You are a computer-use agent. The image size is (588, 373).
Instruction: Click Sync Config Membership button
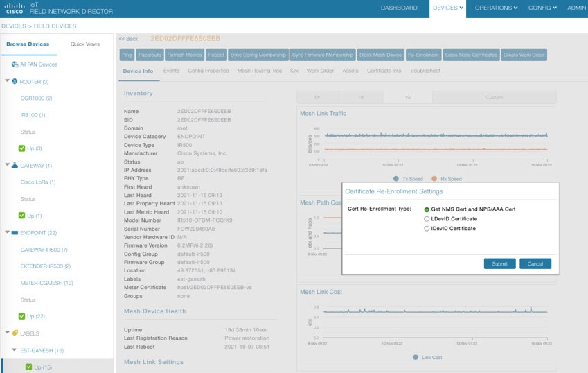pyautogui.click(x=258, y=55)
